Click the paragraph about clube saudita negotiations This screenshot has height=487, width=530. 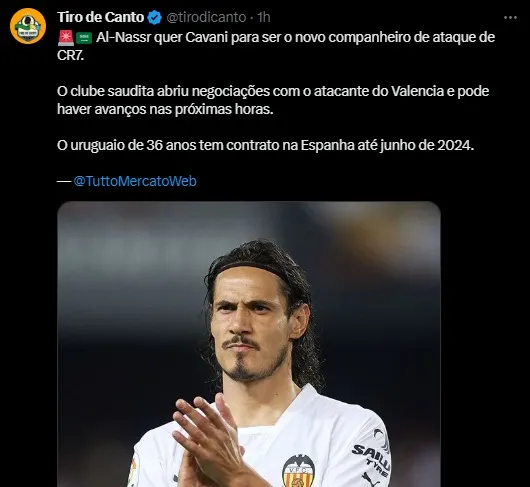click(x=273, y=100)
